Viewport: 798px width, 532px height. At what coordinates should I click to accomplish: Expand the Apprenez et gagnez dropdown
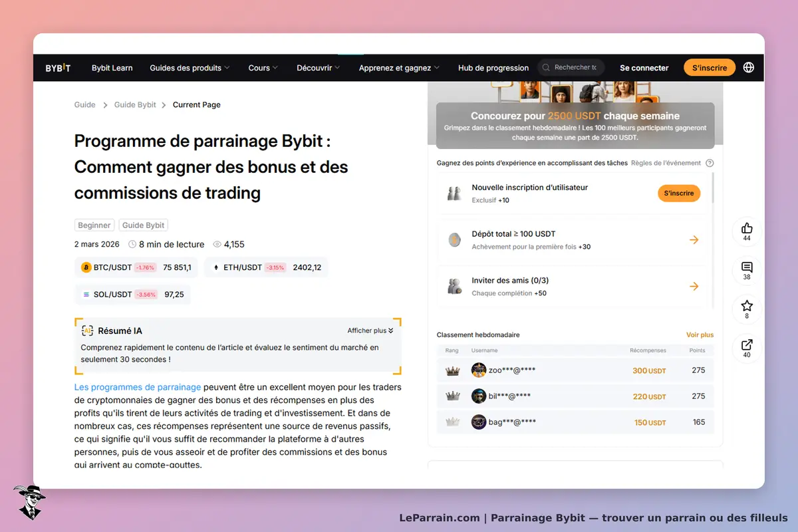(x=399, y=68)
